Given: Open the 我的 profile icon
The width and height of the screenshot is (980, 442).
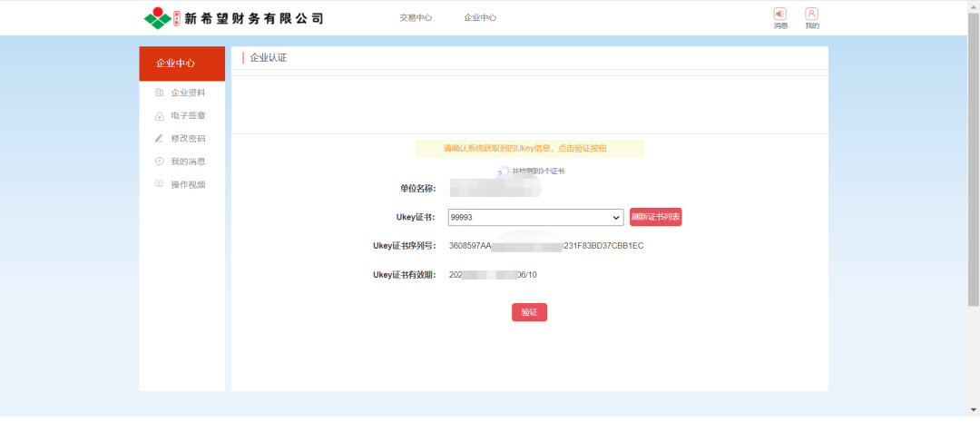Looking at the screenshot, I should (811, 15).
